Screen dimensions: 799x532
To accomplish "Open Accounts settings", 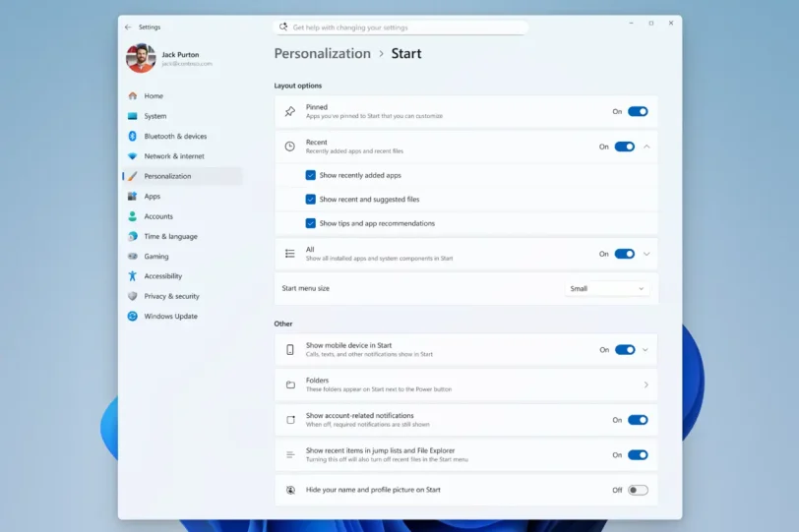I will [182, 216].
